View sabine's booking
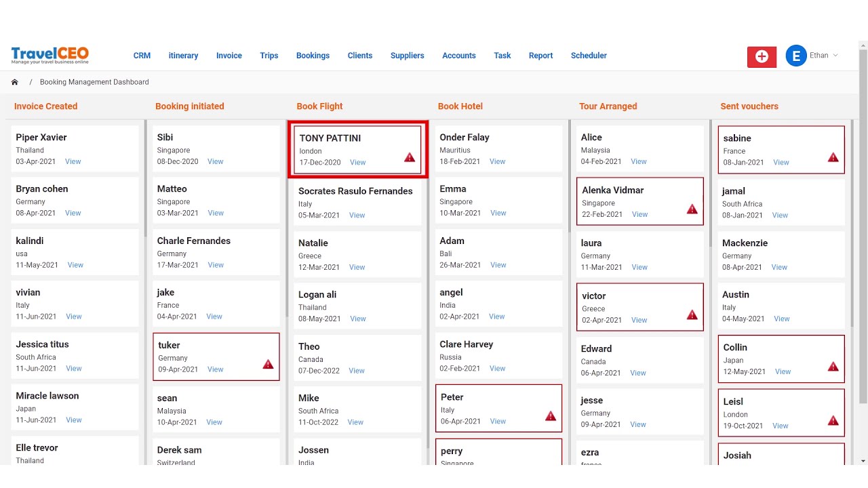Image resolution: width=868 pixels, height=488 pixels. pos(781,163)
